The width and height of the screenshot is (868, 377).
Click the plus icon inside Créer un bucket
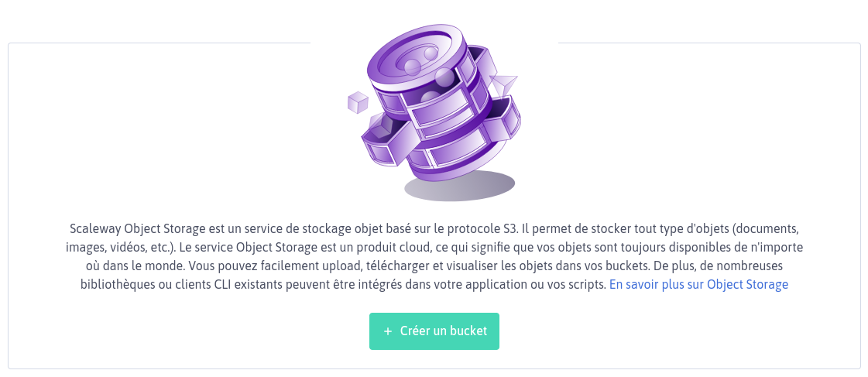point(387,331)
